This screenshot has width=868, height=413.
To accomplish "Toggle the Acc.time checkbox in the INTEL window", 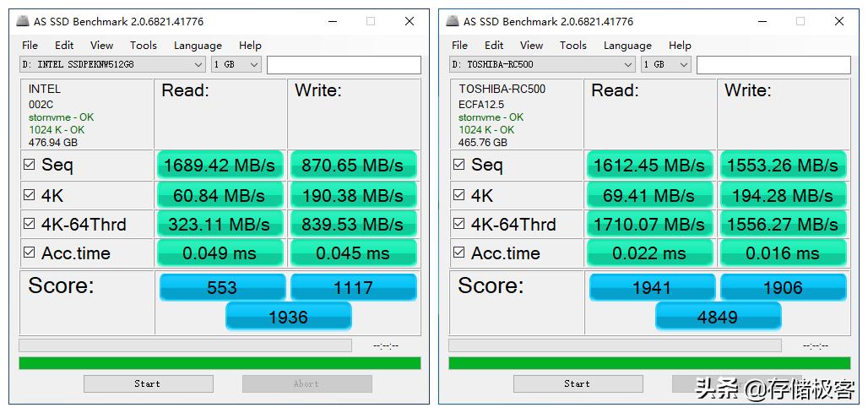I will point(30,253).
